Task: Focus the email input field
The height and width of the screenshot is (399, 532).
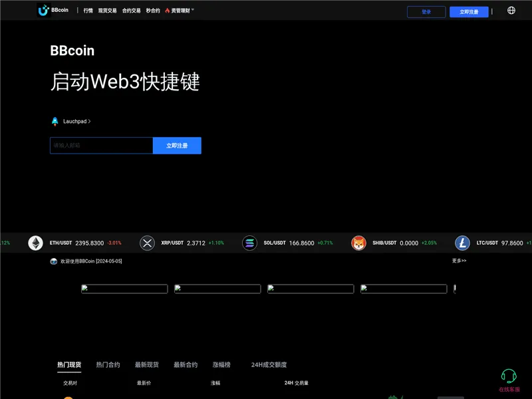Action: tap(102, 146)
